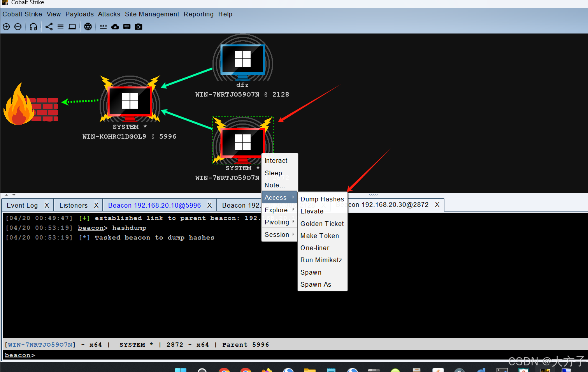
Task: Open the Attacks menu
Action: 109,14
